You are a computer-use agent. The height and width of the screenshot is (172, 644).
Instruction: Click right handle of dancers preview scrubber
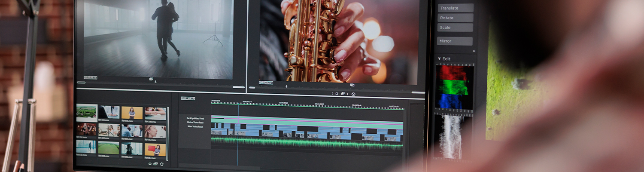click(239, 87)
